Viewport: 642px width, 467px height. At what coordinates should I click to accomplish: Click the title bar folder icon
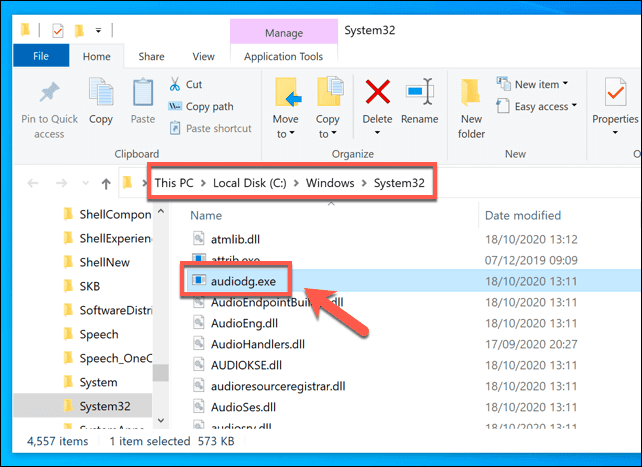pos(25,29)
